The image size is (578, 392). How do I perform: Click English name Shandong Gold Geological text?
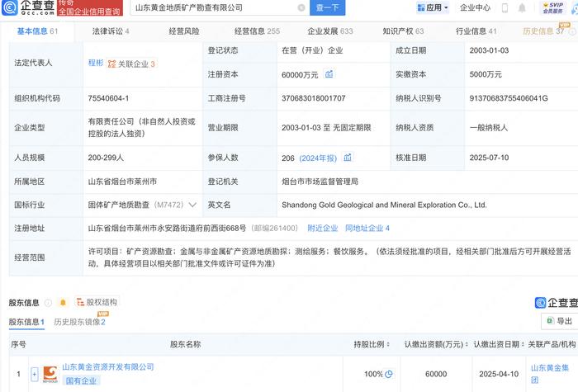pos(384,205)
